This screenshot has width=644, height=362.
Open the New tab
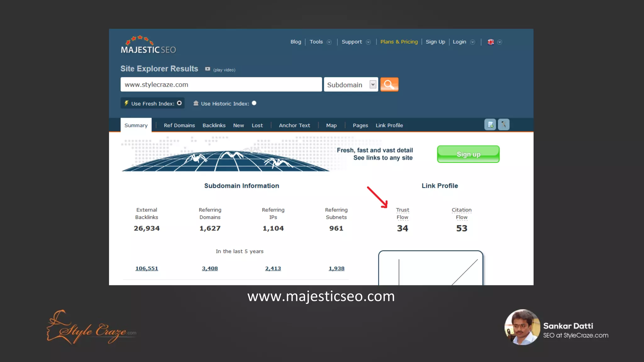tap(238, 125)
